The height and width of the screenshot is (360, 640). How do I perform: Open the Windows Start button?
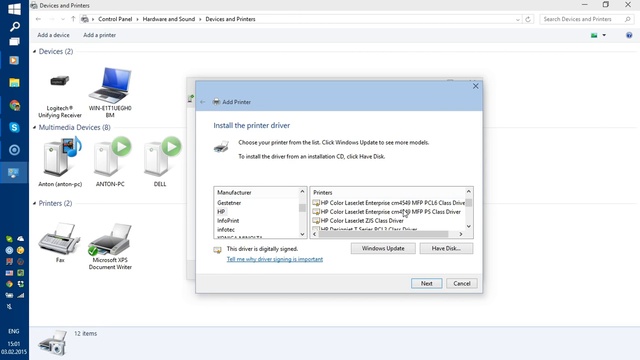pyautogui.click(x=14, y=9)
